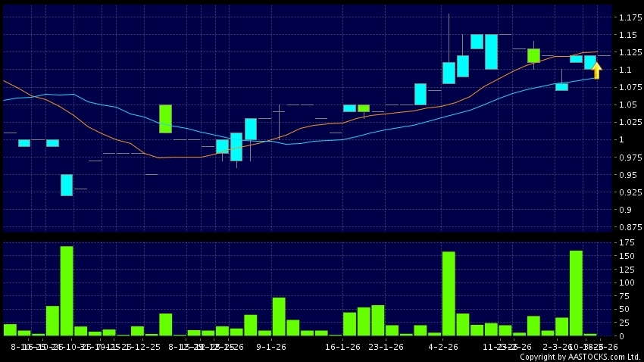644x362 pixels.
Task: Select the 100 volume axis label
Action: pyautogui.click(x=626, y=282)
